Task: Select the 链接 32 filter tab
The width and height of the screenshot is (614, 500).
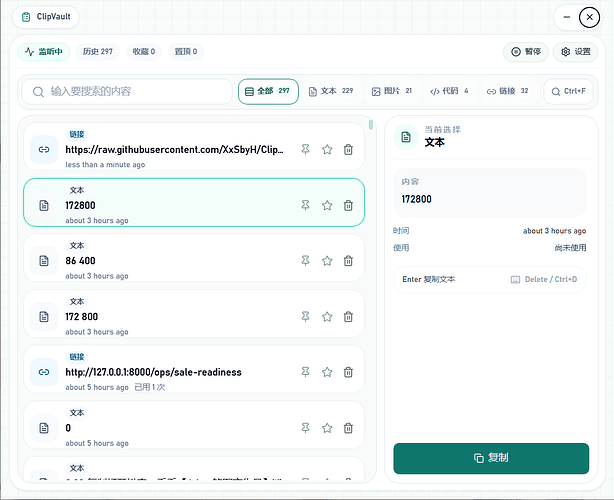Action: (x=507, y=91)
